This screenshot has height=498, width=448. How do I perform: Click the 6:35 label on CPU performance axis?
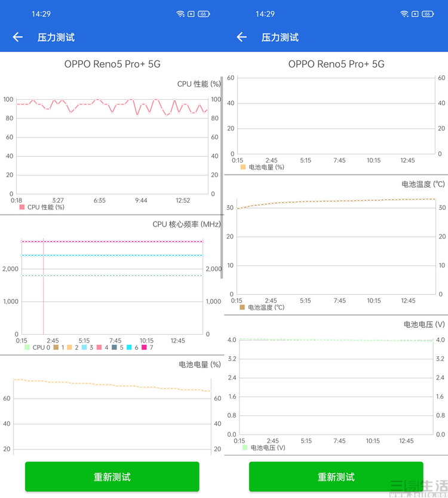pos(100,200)
